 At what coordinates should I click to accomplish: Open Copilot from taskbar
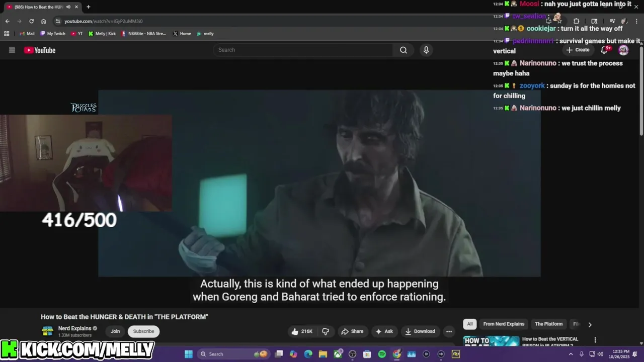pyautogui.click(x=293, y=354)
